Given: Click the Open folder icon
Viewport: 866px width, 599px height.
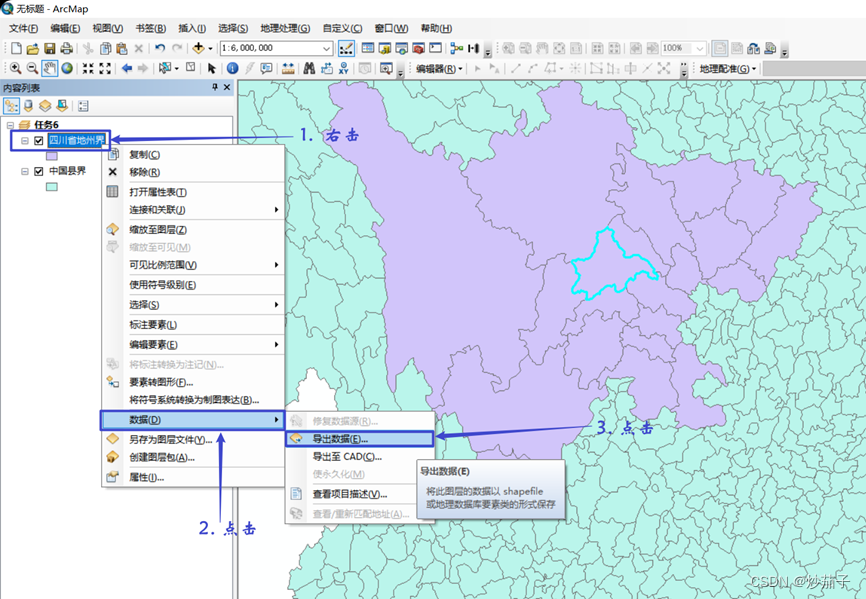Looking at the screenshot, I should coord(33,49).
